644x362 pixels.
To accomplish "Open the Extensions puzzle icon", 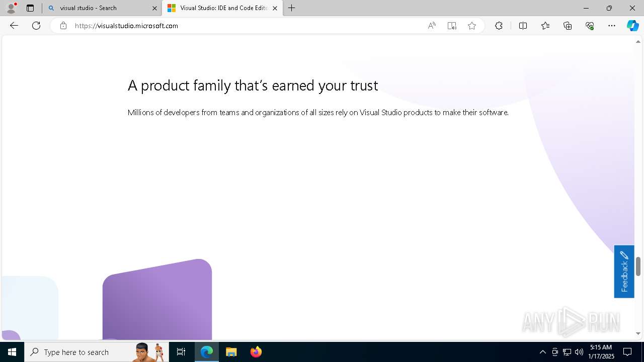I will [499, 26].
